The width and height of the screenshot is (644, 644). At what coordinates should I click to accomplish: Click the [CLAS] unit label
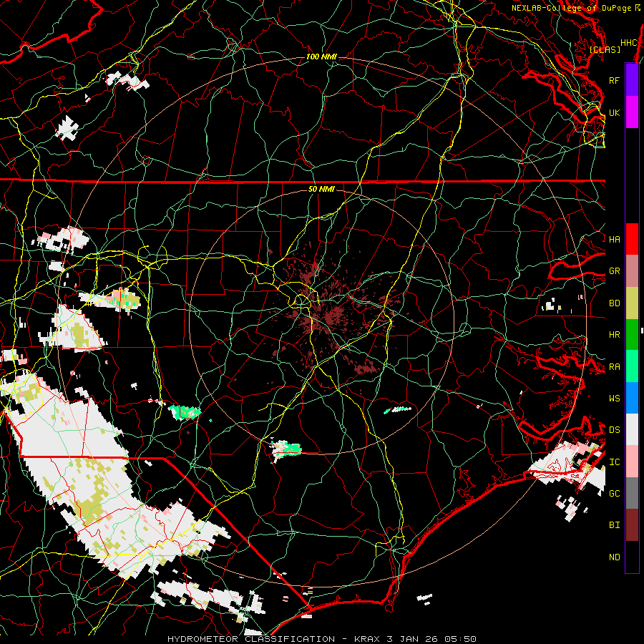point(605,49)
